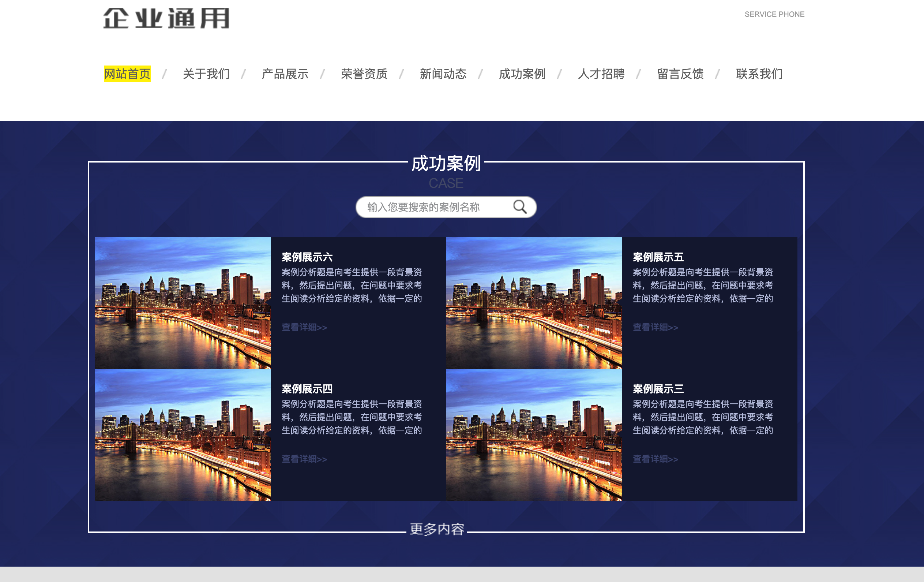Click description text under 案例展示三

(x=703, y=417)
